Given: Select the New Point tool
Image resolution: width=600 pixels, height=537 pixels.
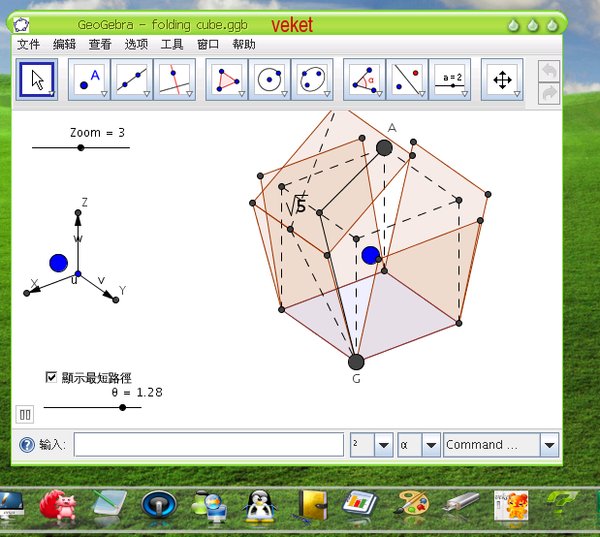Looking at the screenshot, I should [x=90, y=80].
